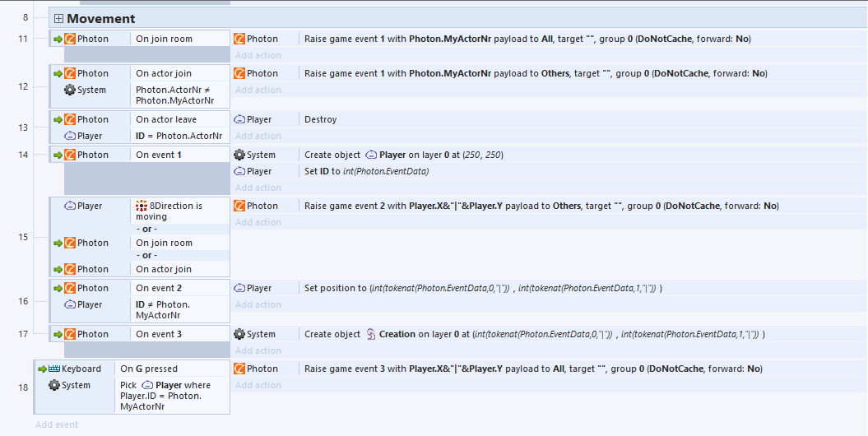
Task: Click Photon icon beside On join room in event 15
Action: tap(70, 243)
